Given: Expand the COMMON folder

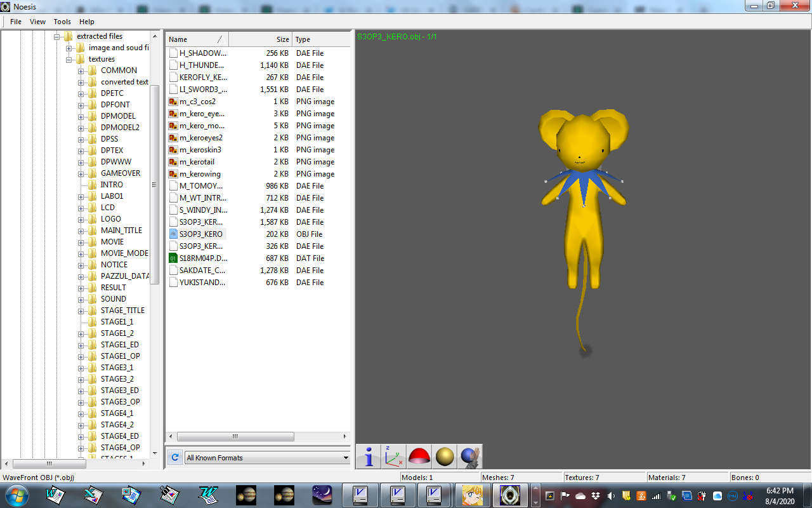Looking at the screenshot, I should click(x=81, y=70).
